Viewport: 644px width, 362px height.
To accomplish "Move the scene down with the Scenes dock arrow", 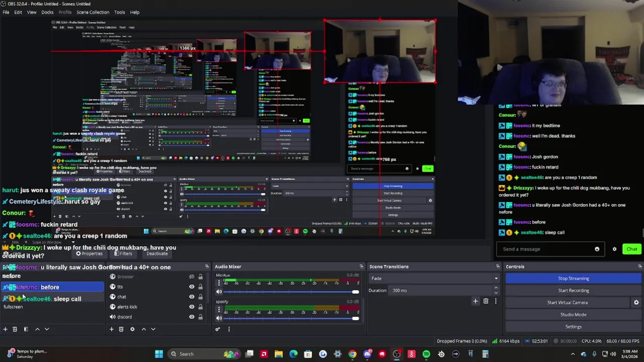I will [47, 329].
